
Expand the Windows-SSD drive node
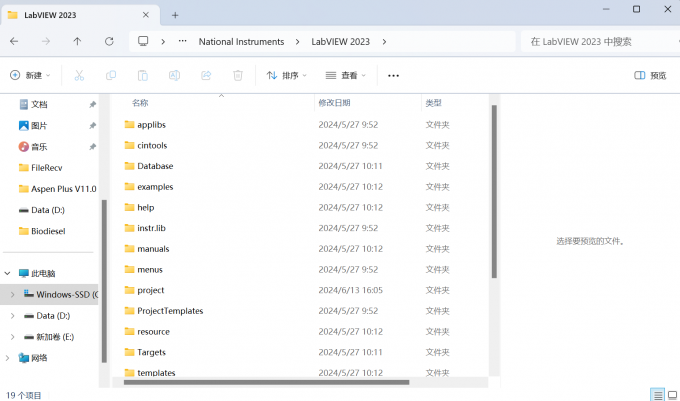12,294
